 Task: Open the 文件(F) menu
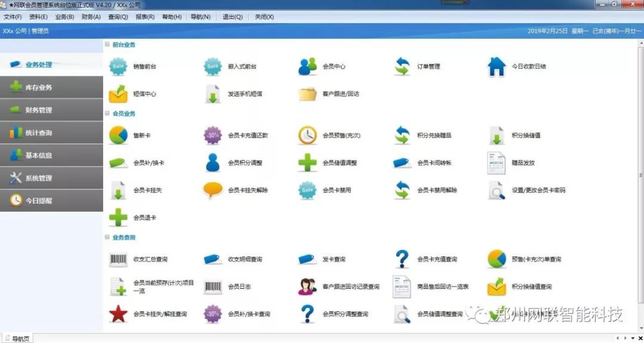click(13, 17)
